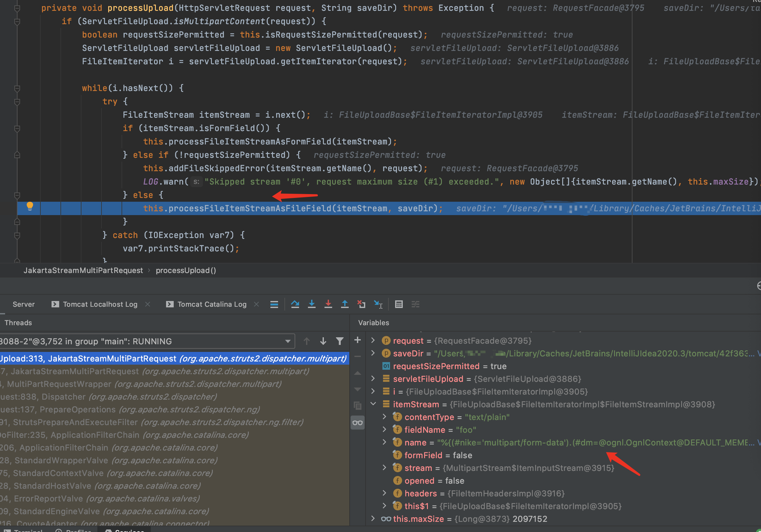
Task: Add a new watch with the plus icon
Action: click(x=358, y=340)
